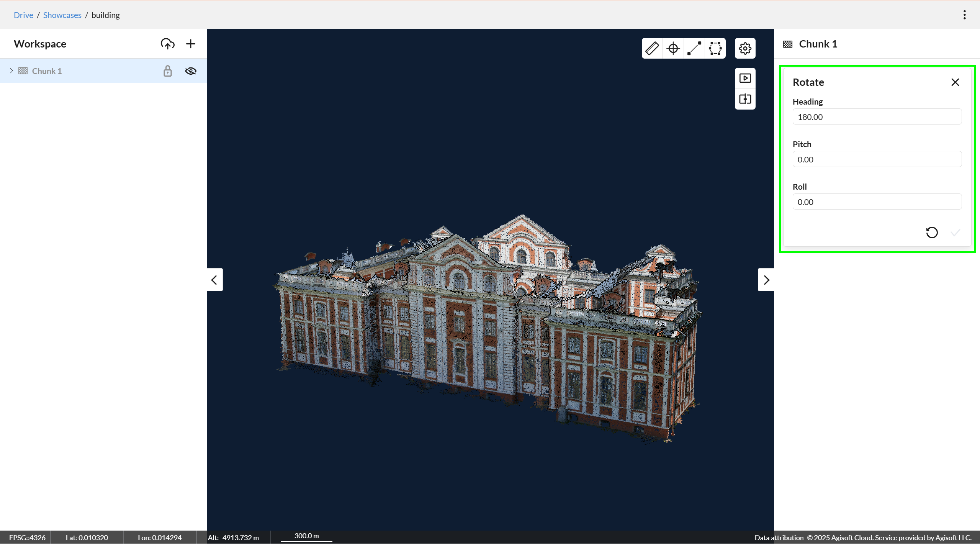Navigate to Showcases breadcrumb

point(62,15)
